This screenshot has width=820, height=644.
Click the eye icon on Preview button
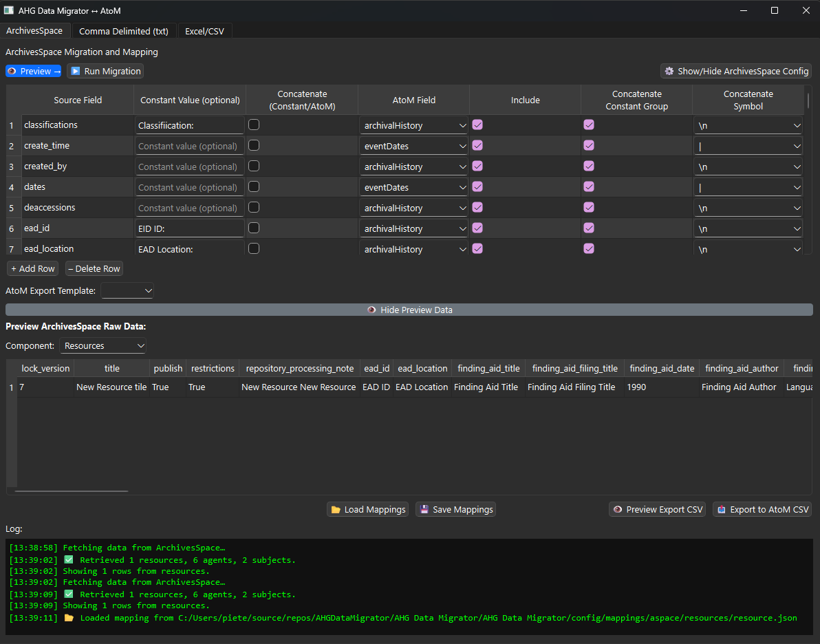pos(12,72)
